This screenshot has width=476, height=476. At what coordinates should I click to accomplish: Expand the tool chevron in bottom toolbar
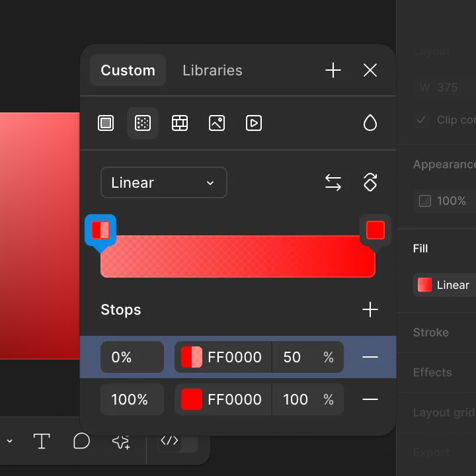tap(10, 441)
